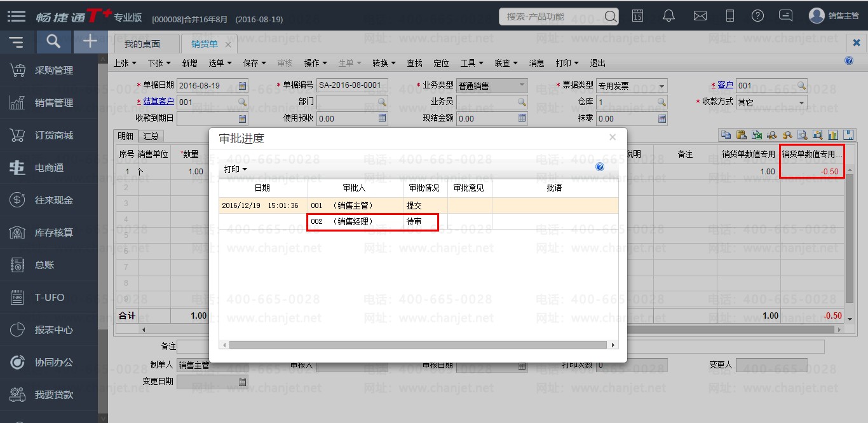Open the mail envelope icon
Viewport: 868px width, 423px height.
[700, 16]
